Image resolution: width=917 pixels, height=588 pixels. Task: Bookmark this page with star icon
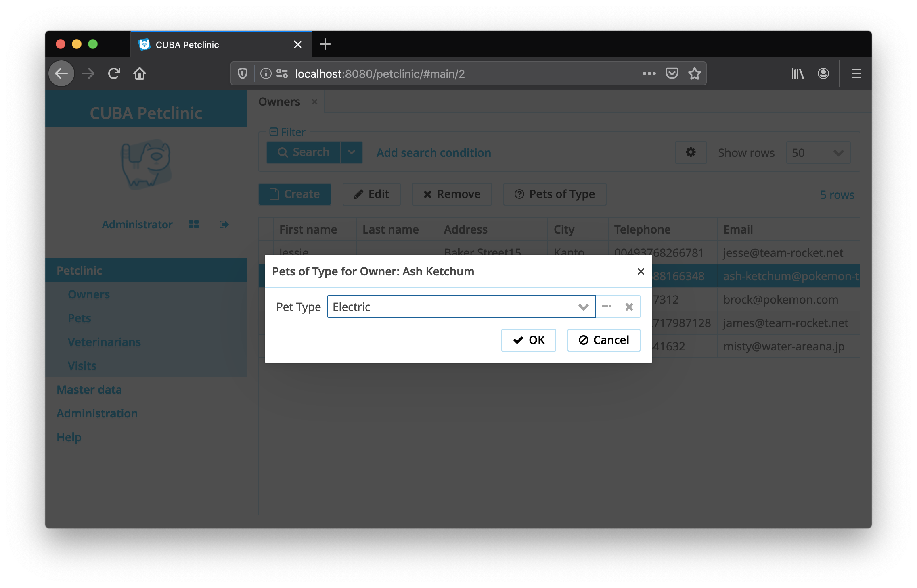click(x=694, y=73)
